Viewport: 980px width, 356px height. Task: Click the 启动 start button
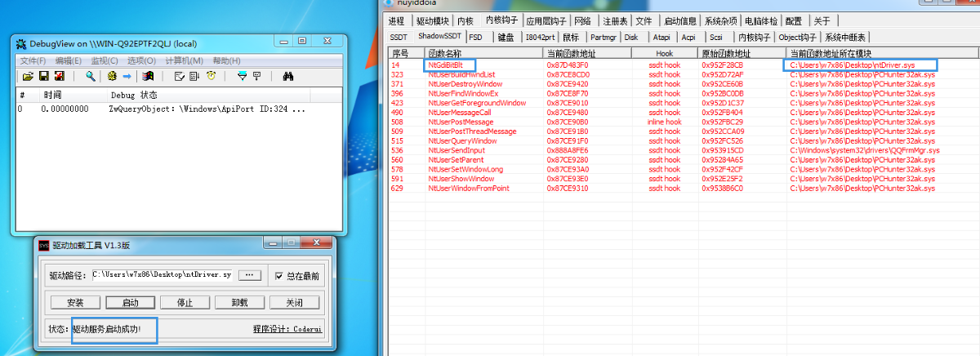pos(130,303)
